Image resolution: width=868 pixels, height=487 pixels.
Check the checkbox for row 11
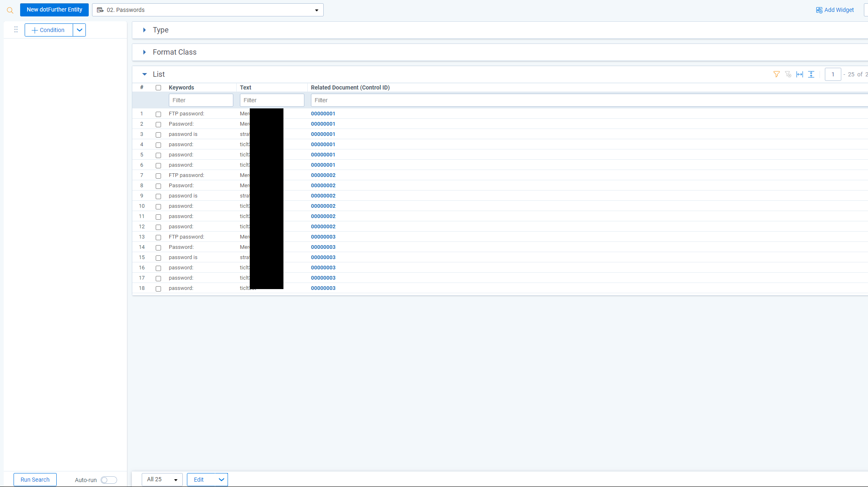tap(158, 217)
